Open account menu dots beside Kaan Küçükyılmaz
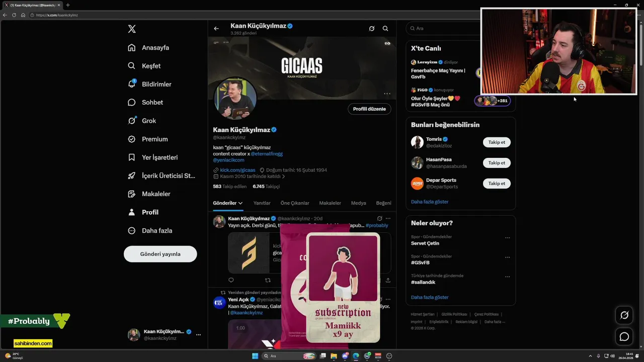Viewport: 644px width, 362px height. pos(198,334)
